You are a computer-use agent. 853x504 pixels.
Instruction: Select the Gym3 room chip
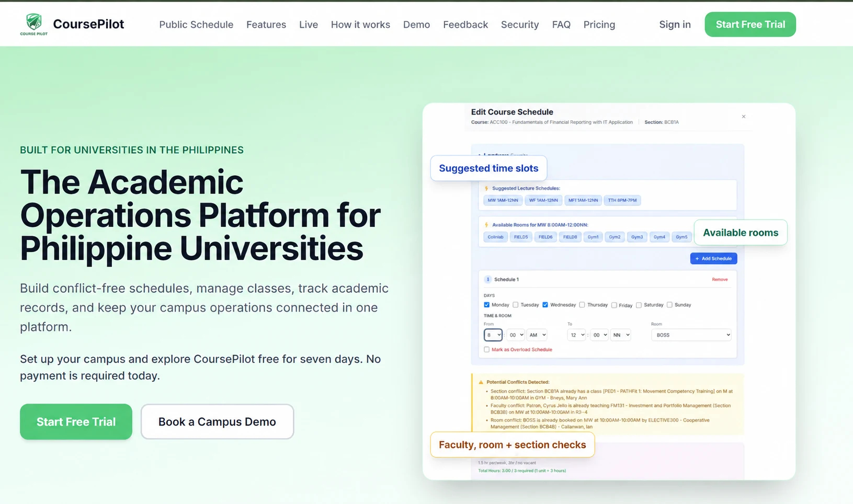[x=637, y=237]
